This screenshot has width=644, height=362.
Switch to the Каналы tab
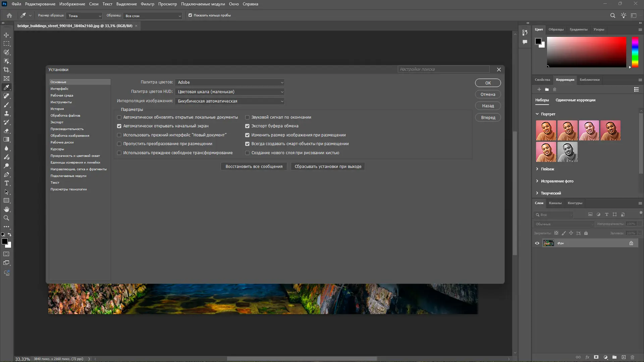[555, 203]
